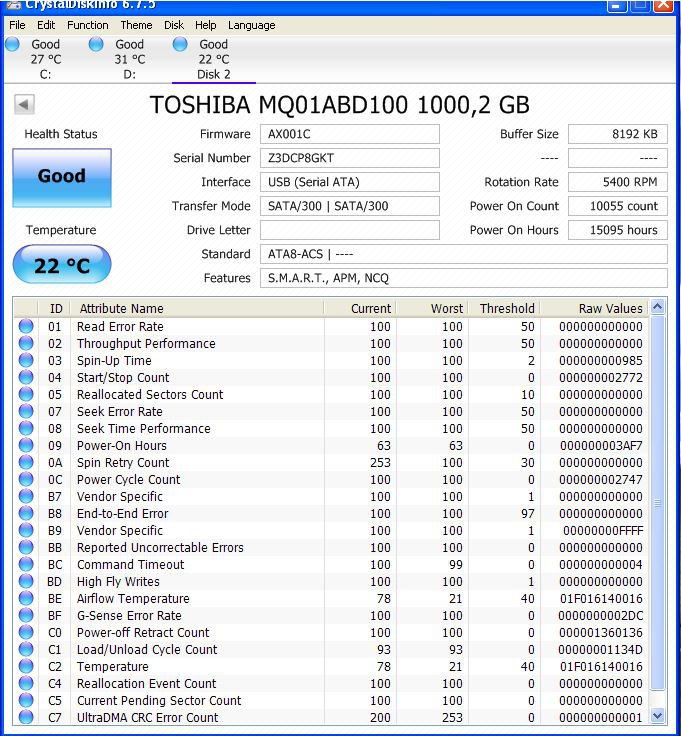Click the Buffer Size value 8192 KB
This screenshot has width=681, height=736.
(x=618, y=134)
